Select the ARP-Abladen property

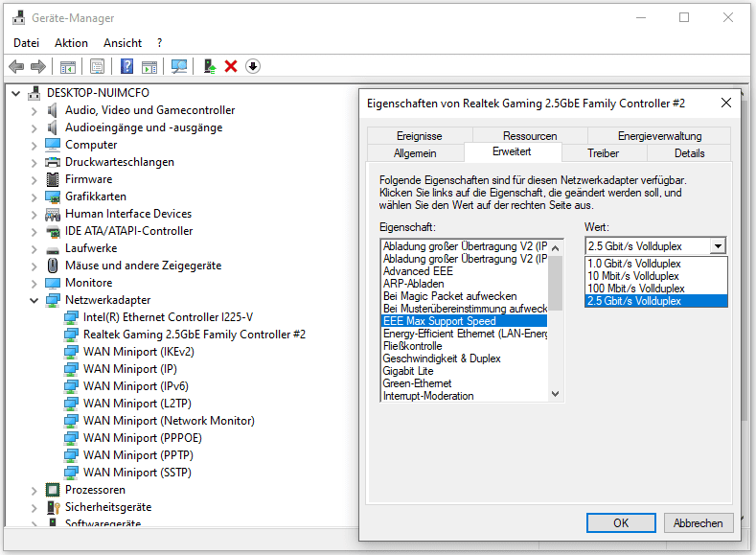click(x=465, y=284)
